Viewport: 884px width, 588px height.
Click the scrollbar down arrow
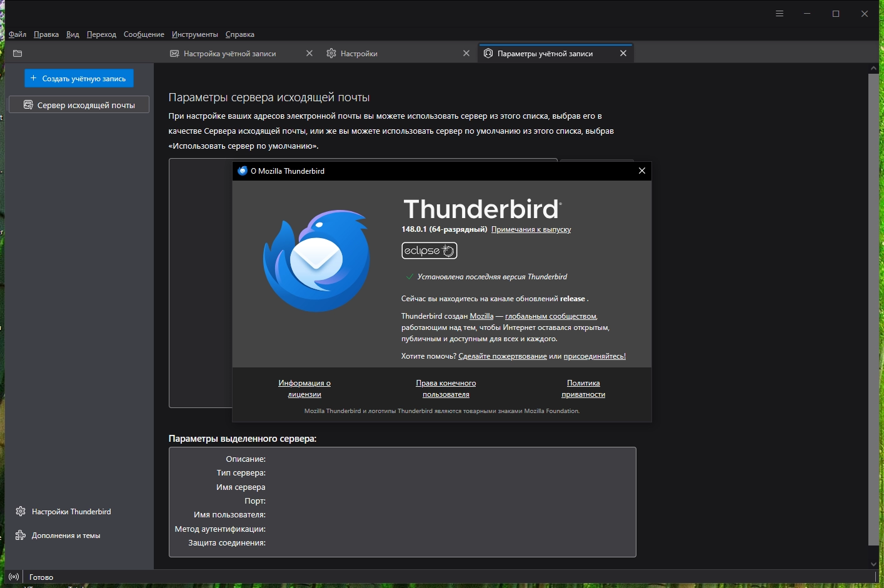(873, 564)
